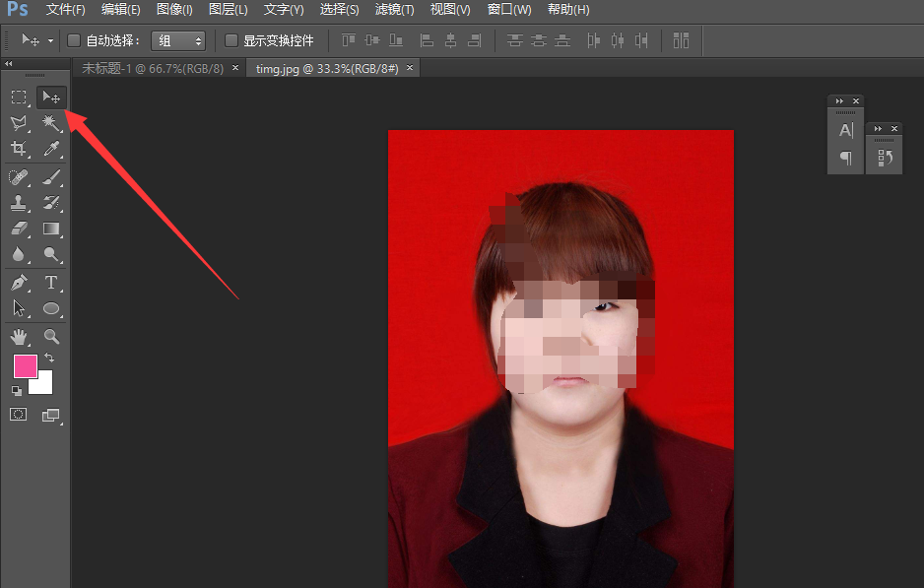Open the 组 auto-select dropdown

[x=177, y=40]
